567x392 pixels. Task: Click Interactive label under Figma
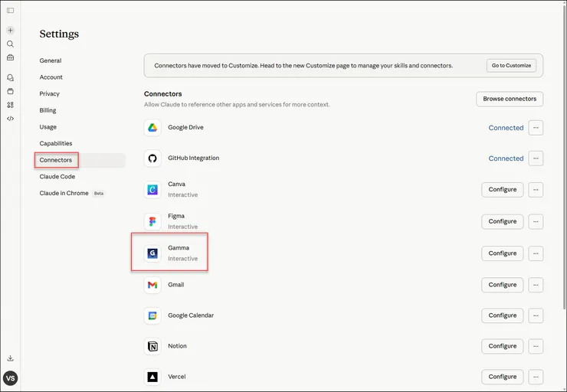point(182,227)
